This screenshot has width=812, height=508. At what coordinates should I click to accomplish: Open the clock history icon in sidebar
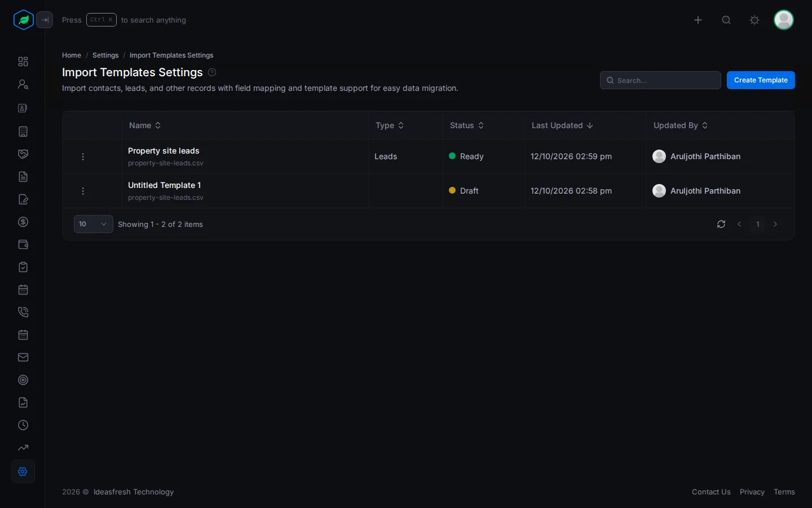(x=23, y=425)
